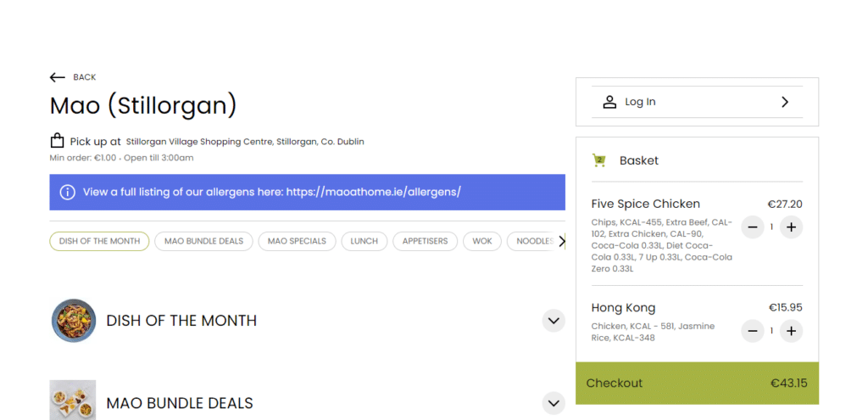This screenshot has width=868, height=420.
Task: Click Five Spice Chicken options description
Action: [x=662, y=245]
